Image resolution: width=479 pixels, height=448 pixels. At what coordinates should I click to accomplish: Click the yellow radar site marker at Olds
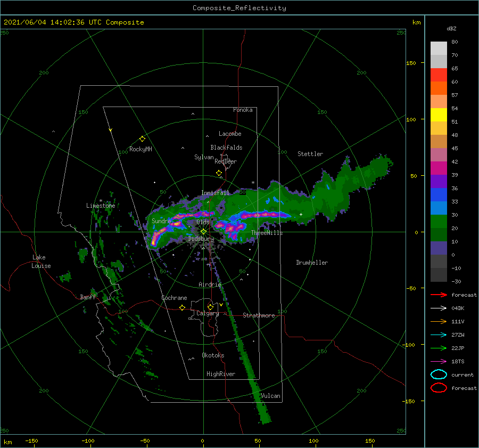click(203, 232)
